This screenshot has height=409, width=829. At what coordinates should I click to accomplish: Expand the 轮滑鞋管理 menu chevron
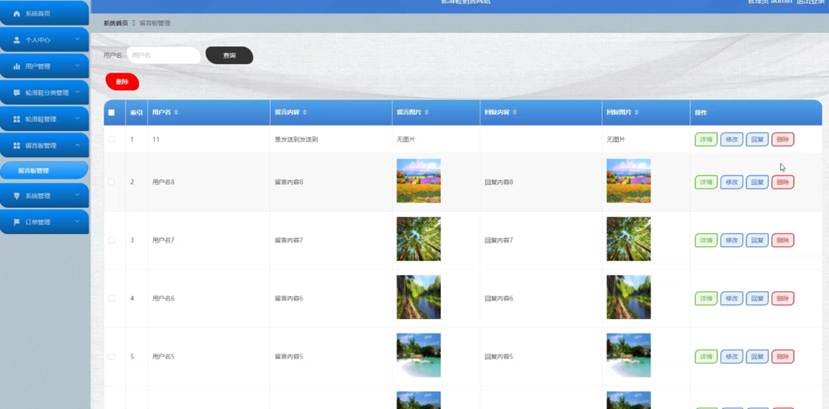pyautogui.click(x=78, y=119)
